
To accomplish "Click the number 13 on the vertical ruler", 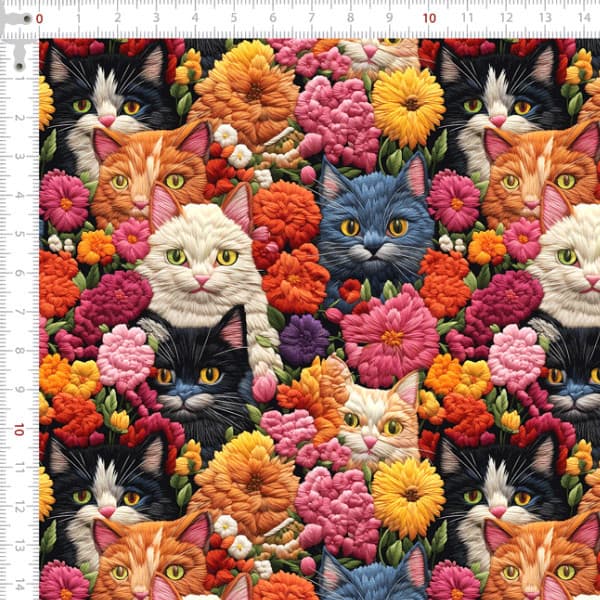I will click(19, 546).
